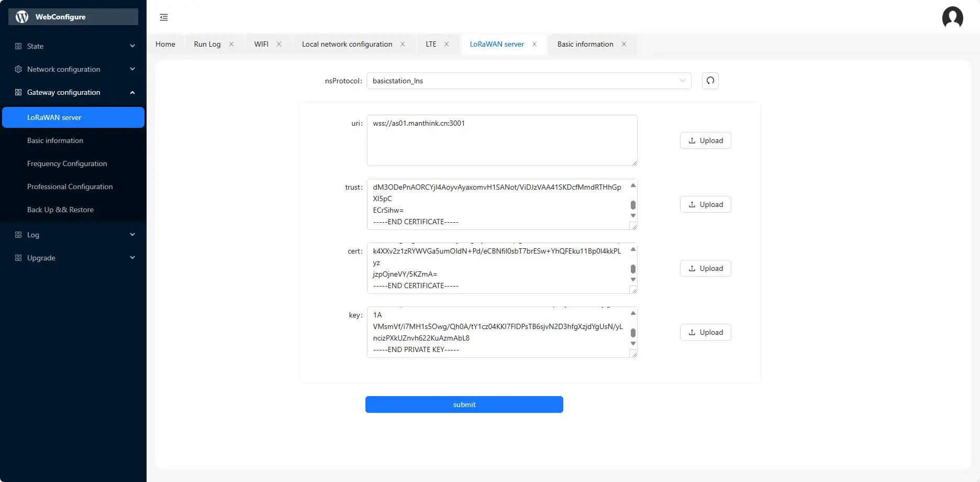Click scroll-down arrow in the trust field
The height and width of the screenshot is (482, 980).
pyautogui.click(x=633, y=216)
